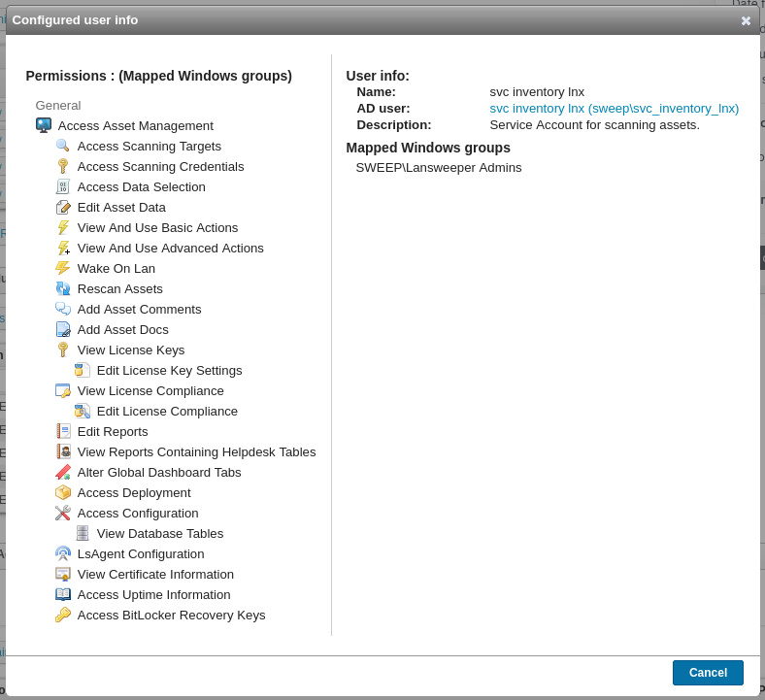Select the Access BitLocker Recovery Keys label
This screenshot has height=700, width=765.
pos(171,616)
